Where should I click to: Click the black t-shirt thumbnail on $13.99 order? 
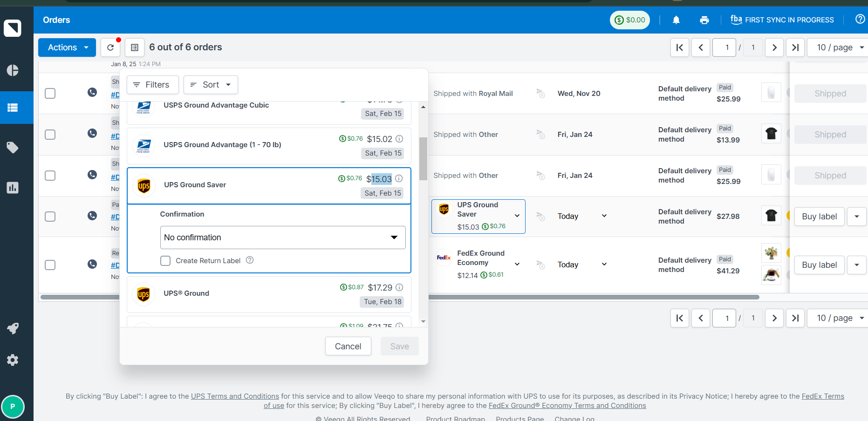pyautogui.click(x=771, y=134)
